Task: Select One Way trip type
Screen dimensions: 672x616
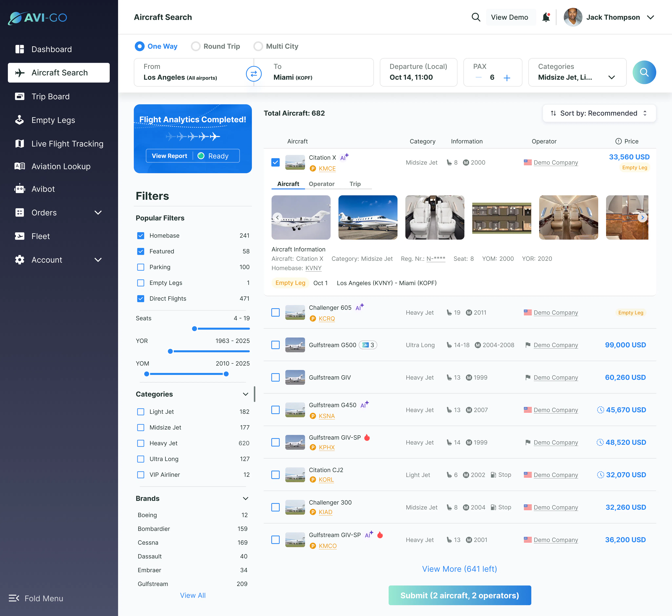Action: [x=156, y=46]
